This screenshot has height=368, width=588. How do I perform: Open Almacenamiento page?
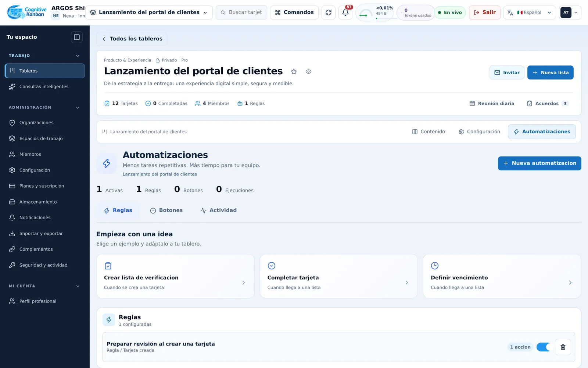44,202
